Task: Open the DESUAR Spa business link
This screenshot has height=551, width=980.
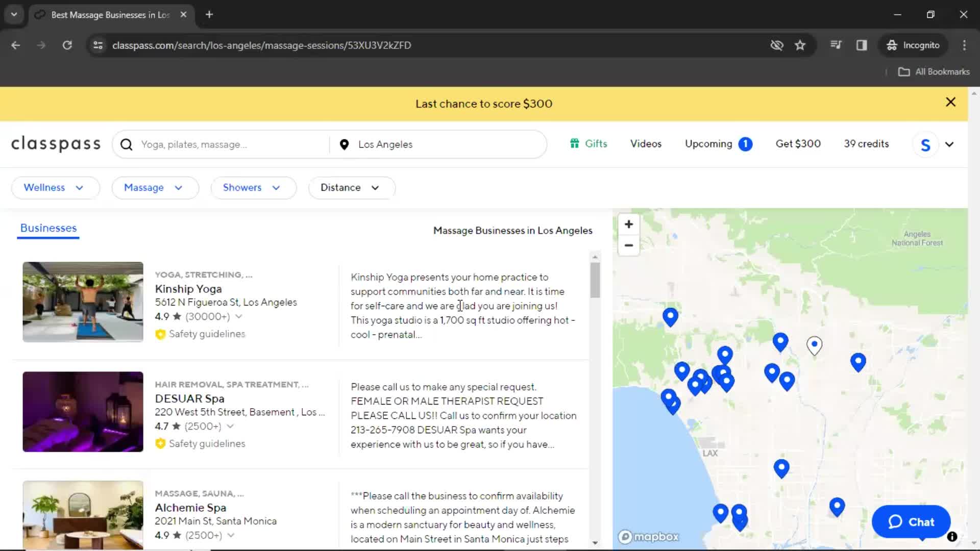Action: [x=189, y=398]
